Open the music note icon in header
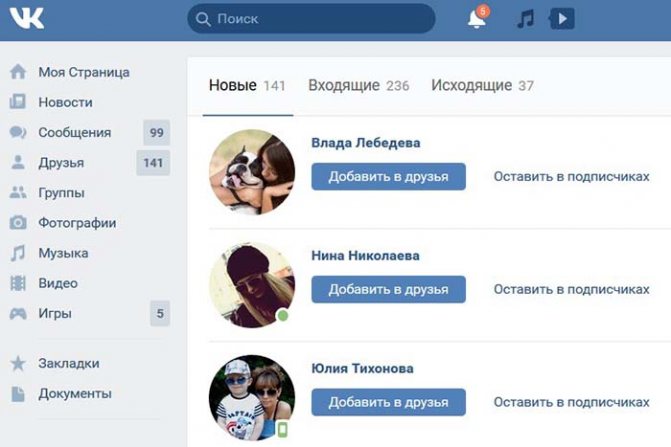The width and height of the screenshot is (671, 447). click(x=526, y=19)
